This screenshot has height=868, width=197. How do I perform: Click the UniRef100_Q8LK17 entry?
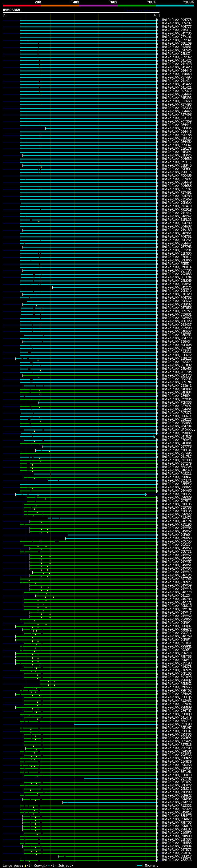(x=177, y=856)
